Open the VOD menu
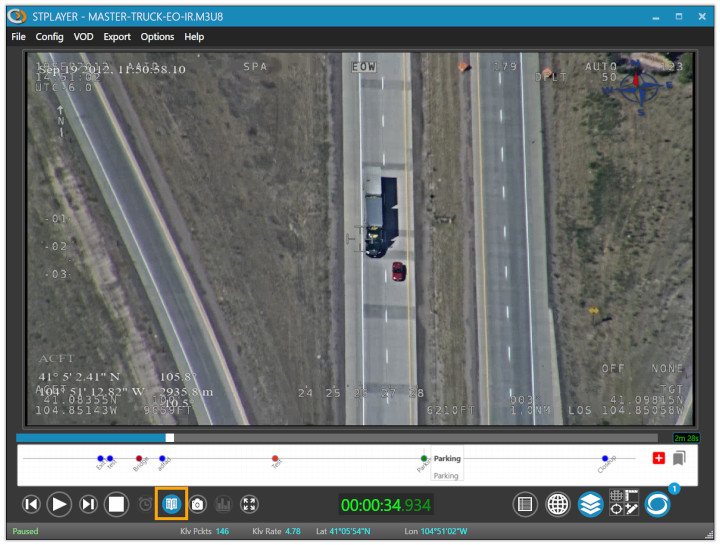The image size is (720, 545). (83, 37)
